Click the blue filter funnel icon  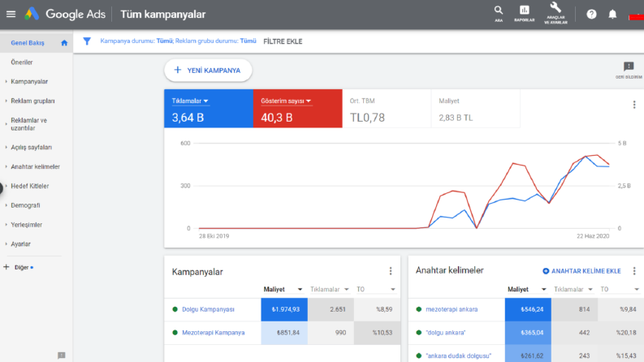[87, 41]
